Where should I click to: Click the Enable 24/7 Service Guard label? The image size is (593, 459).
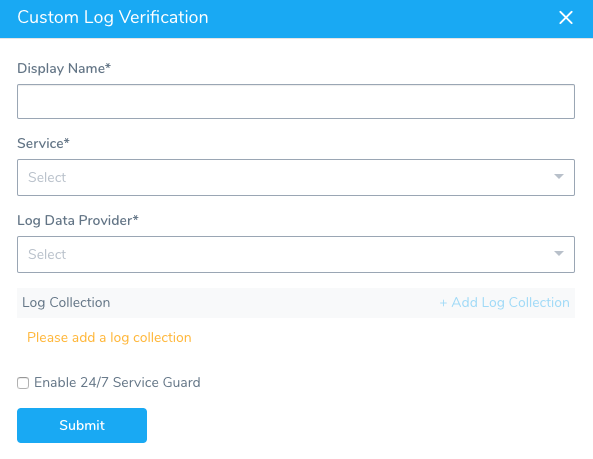(x=117, y=382)
